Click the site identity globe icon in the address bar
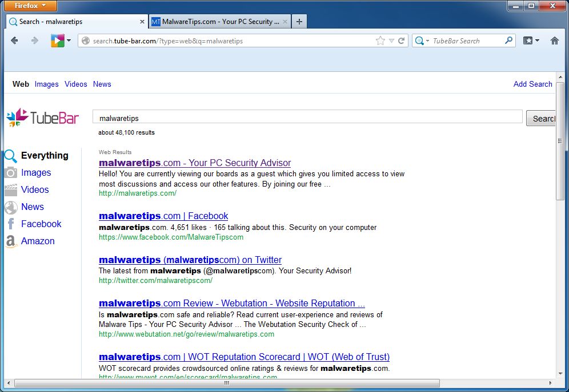Image resolution: width=569 pixels, height=392 pixels. (86, 41)
